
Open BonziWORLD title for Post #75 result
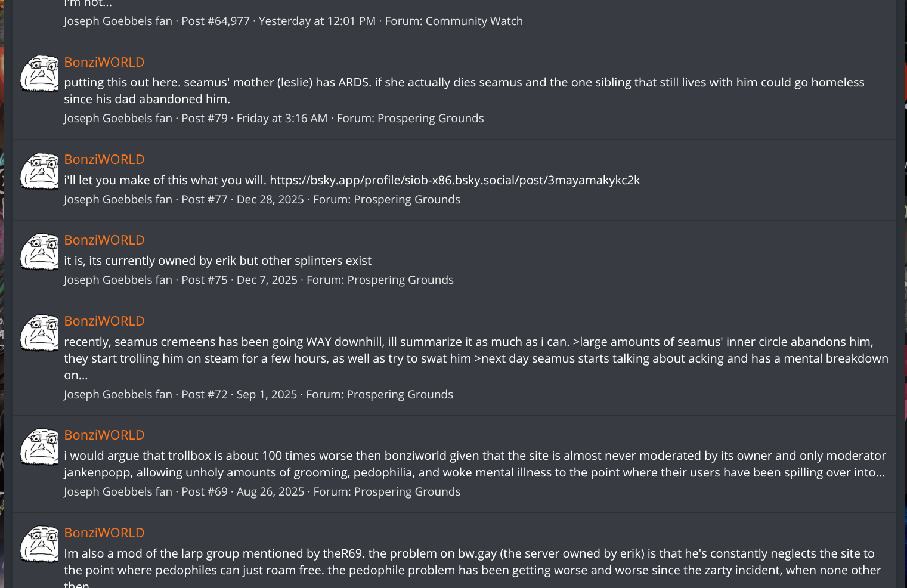[104, 240]
